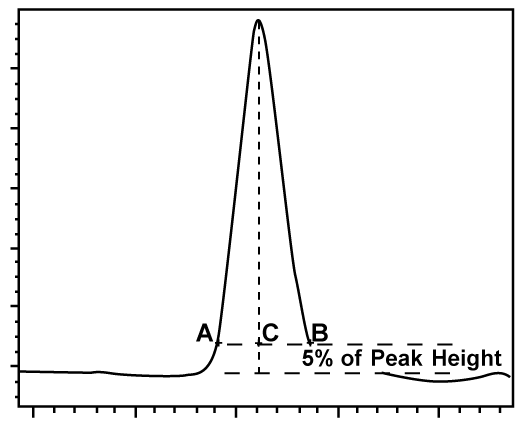Viewport: 523px width, 423px height.
Task: Click the dashed-line intersection marker beside label C
Action: [258, 343]
